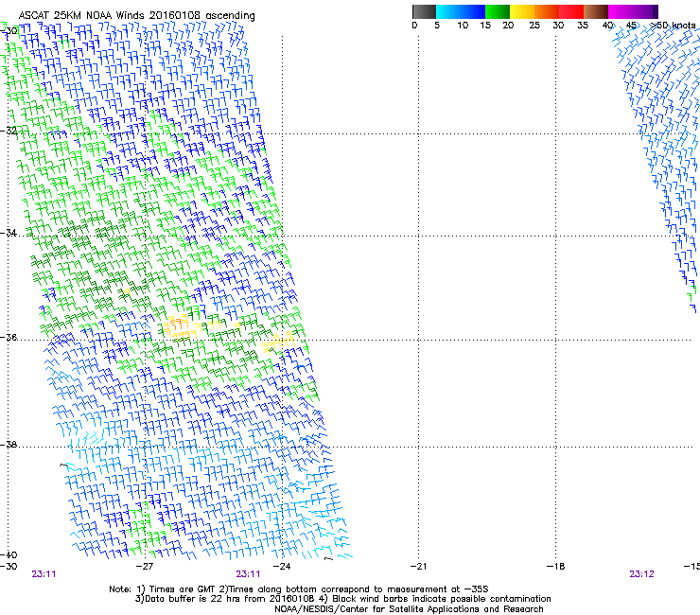Select the -34 latitude axis label

[9, 233]
